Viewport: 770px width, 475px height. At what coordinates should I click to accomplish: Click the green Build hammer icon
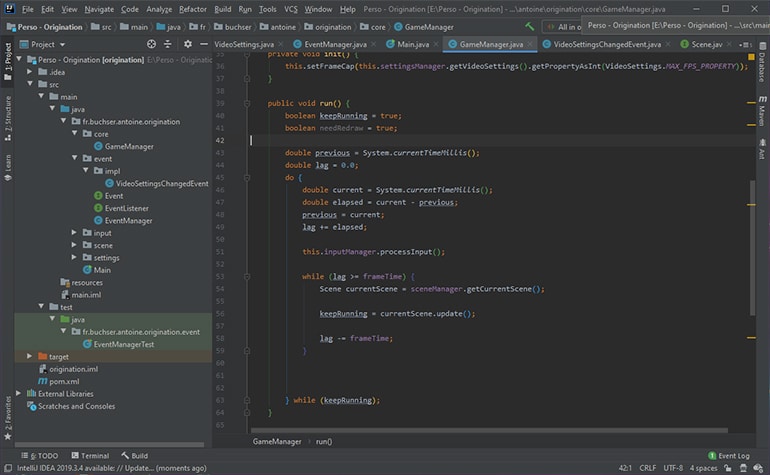(529, 27)
